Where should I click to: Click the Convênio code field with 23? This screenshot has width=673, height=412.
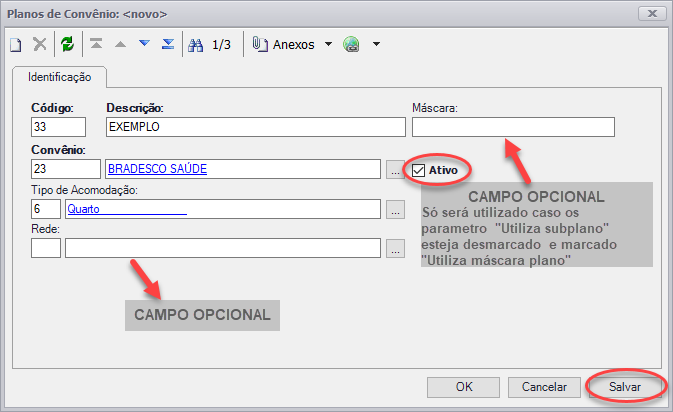tap(66, 169)
